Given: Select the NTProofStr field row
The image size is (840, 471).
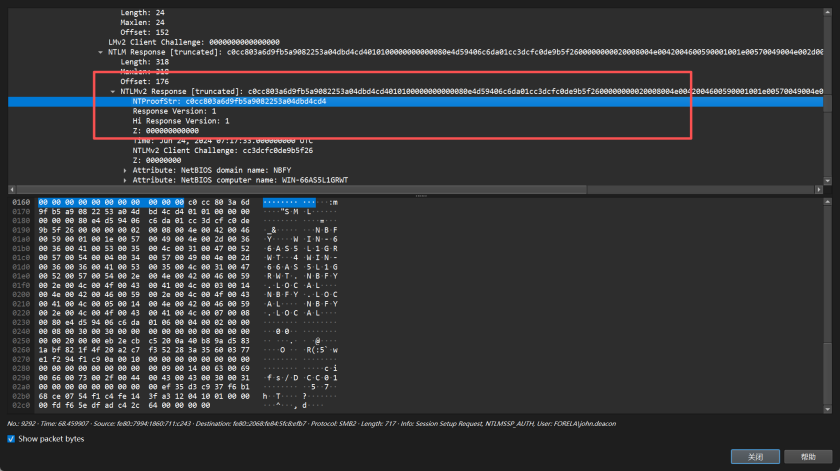Looking at the screenshot, I should [228, 101].
